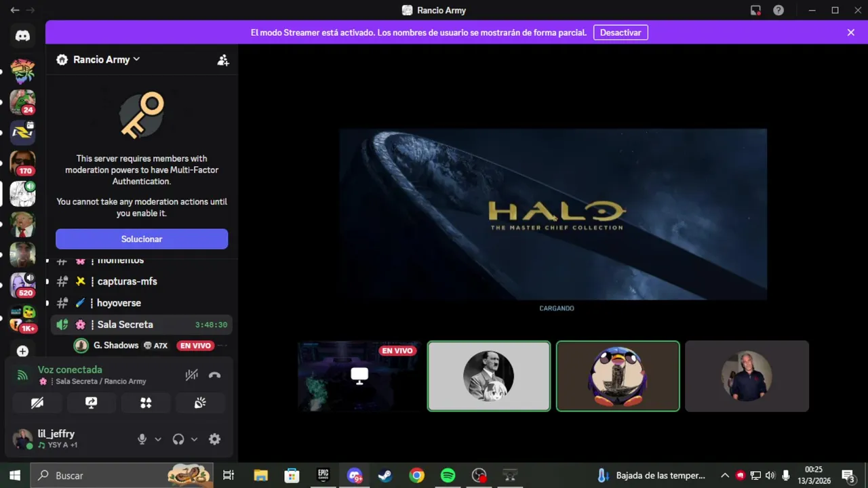The width and height of the screenshot is (868, 488).
Task: Open Microsoft Store from the taskbar
Action: click(x=292, y=475)
